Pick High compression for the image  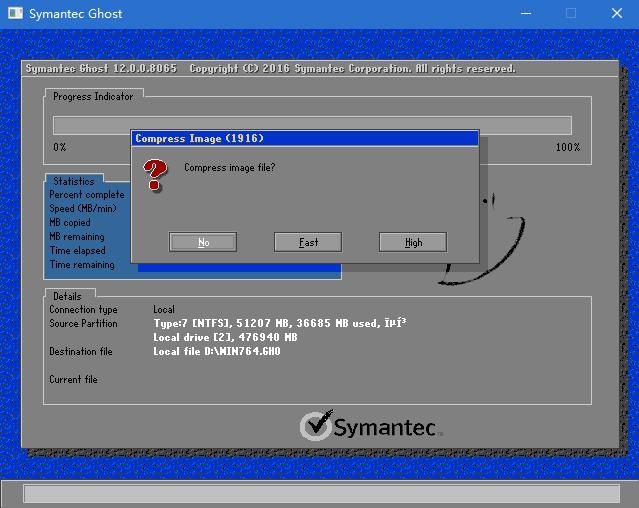(x=413, y=242)
